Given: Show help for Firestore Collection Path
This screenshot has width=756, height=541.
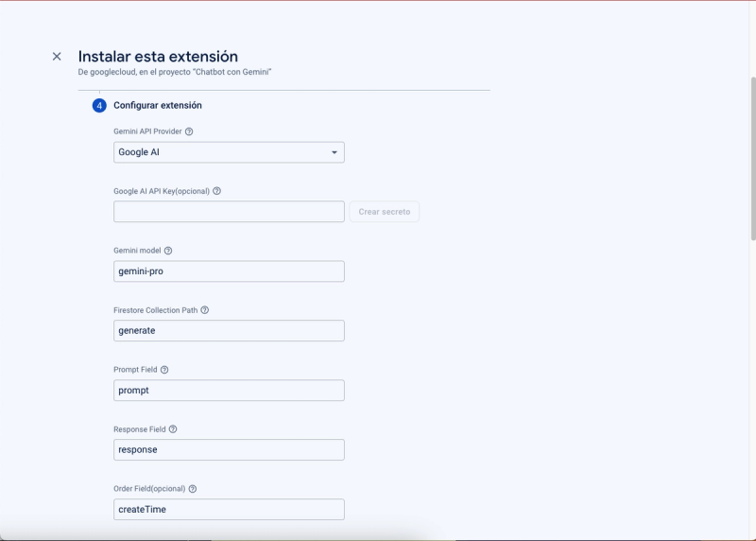Looking at the screenshot, I should [x=204, y=310].
